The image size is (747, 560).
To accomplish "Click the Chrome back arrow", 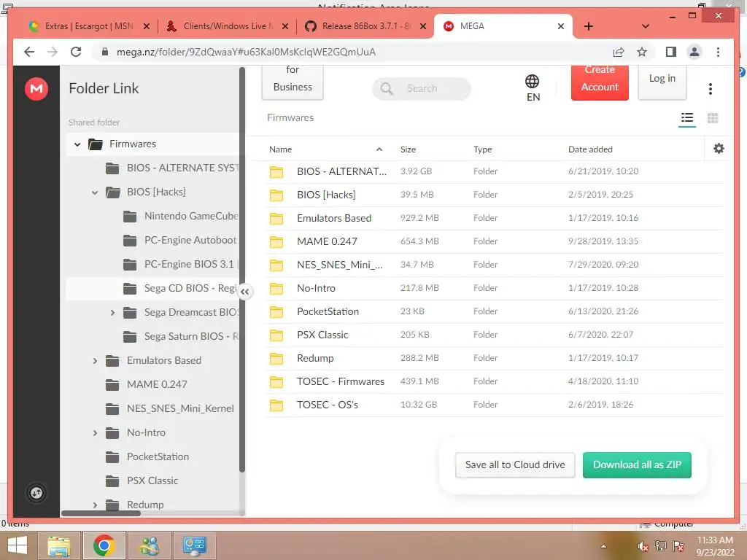I will click(x=29, y=52).
